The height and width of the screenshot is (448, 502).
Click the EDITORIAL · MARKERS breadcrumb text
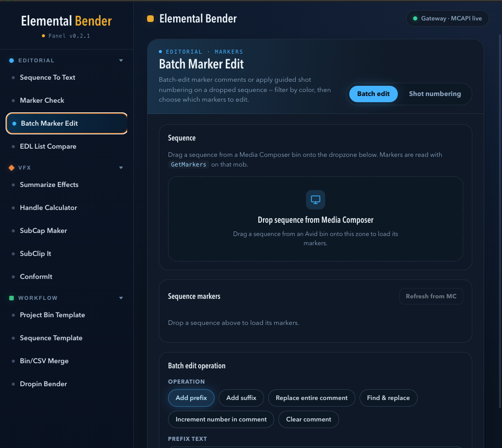(204, 52)
